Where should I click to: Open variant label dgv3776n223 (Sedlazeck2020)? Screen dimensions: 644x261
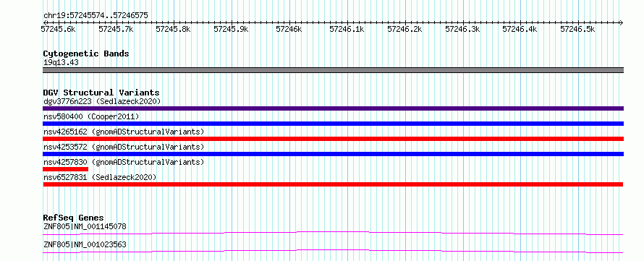tap(102, 101)
